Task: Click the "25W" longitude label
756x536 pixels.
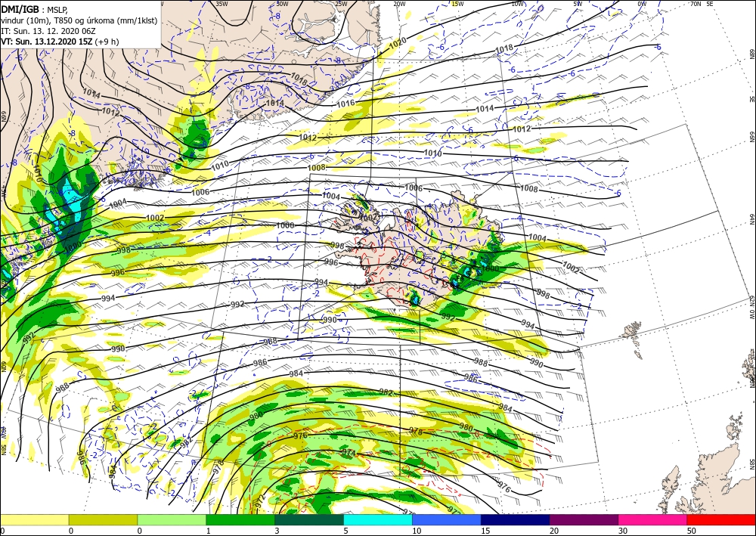Action: (x=341, y=3)
